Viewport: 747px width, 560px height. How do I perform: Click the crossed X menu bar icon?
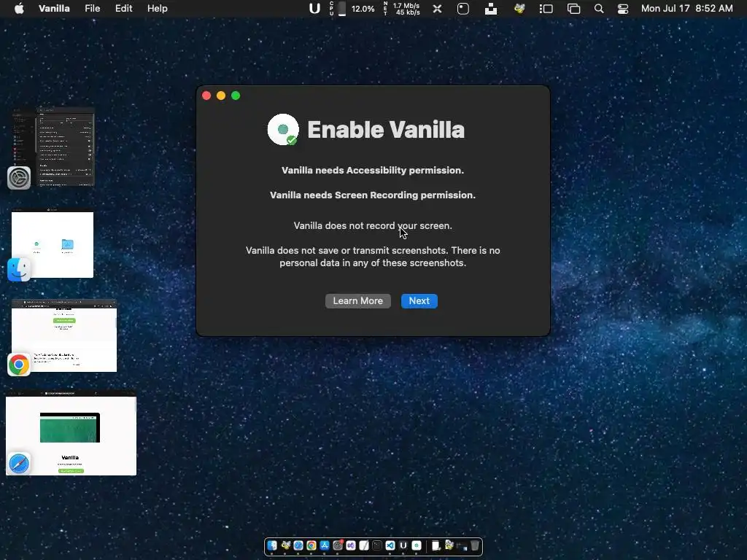coord(438,9)
